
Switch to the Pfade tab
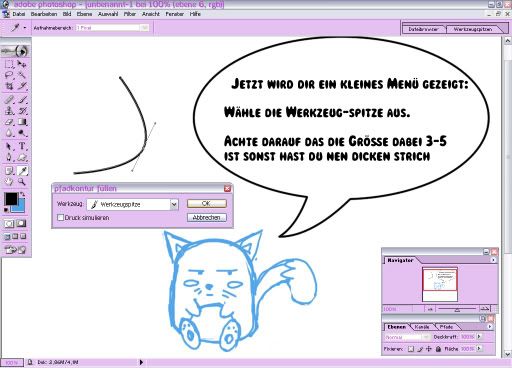pos(446,327)
